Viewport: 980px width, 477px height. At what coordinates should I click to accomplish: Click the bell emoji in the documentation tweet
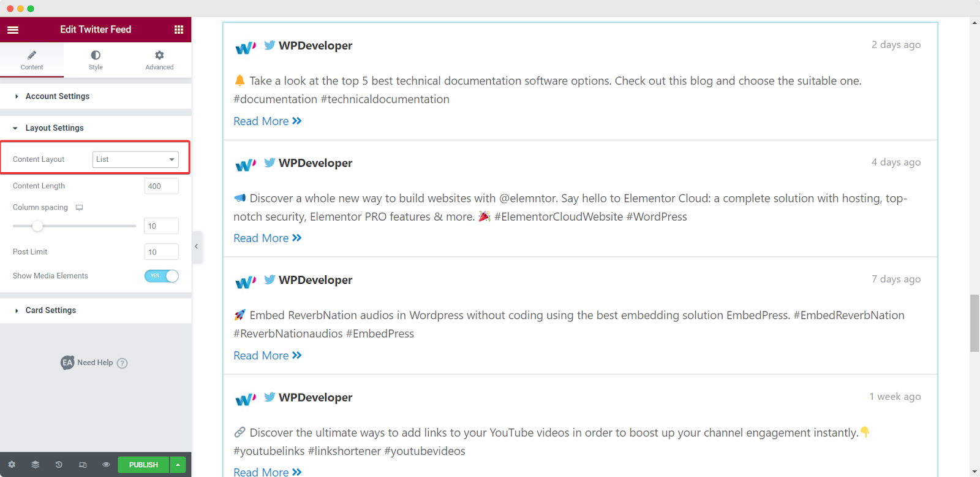239,80
